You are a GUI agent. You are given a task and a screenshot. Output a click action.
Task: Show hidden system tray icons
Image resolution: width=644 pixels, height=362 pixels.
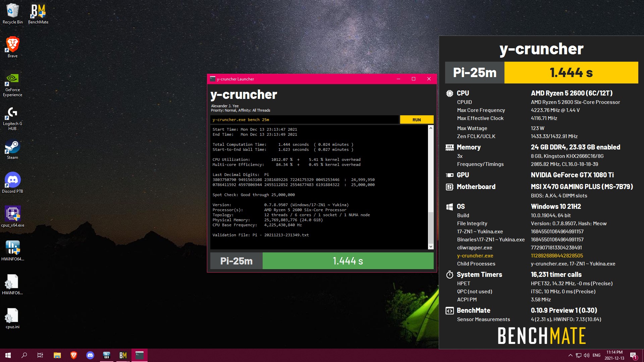(x=570, y=355)
